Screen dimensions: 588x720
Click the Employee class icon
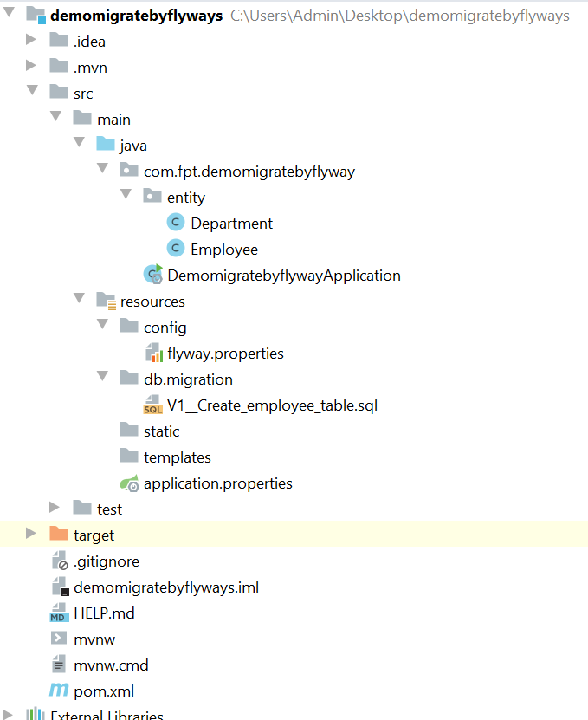(175, 249)
